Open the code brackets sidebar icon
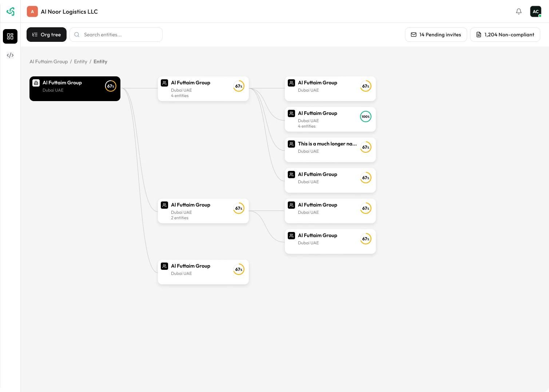Screen dimensions: 549x392 click(10, 55)
